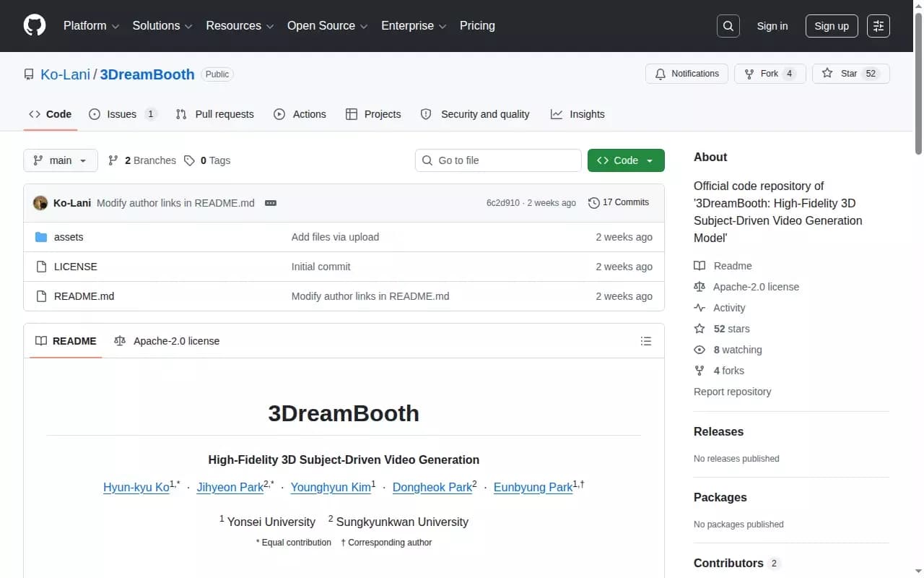
Task: Select the README tab in file viewer
Action: pos(66,341)
